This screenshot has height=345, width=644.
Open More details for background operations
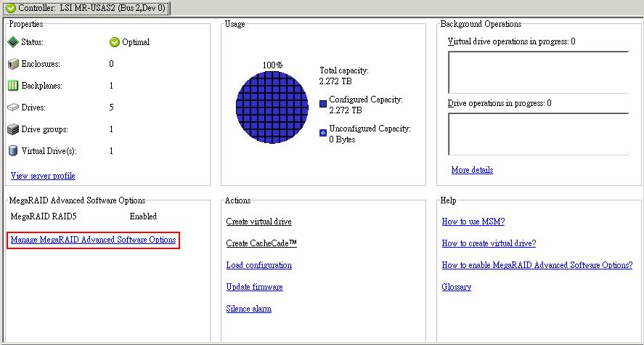coord(473,170)
